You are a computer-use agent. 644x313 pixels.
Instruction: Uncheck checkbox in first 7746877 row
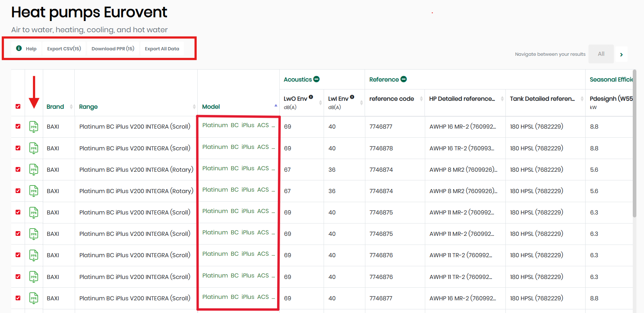click(x=18, y=126)
